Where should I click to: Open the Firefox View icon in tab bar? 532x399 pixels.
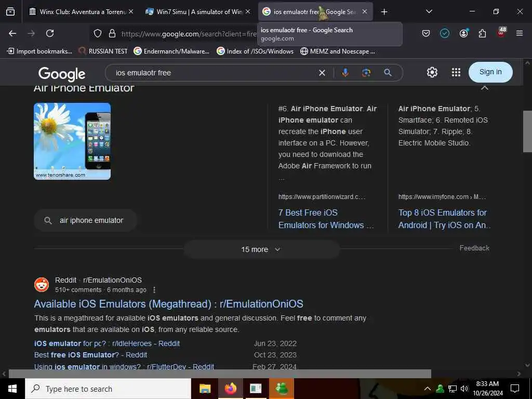click(10, 11)
